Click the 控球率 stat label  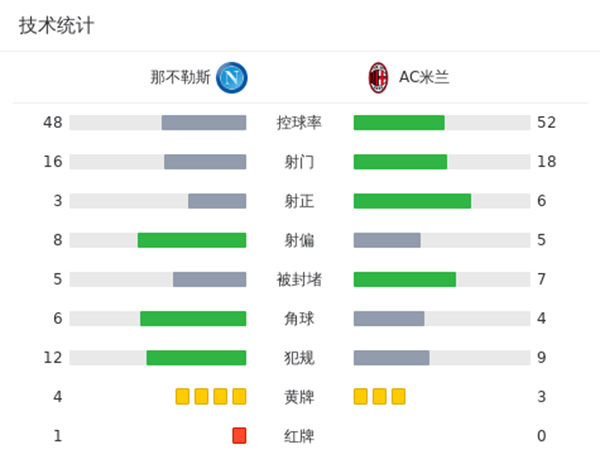(x=299, y=123)
